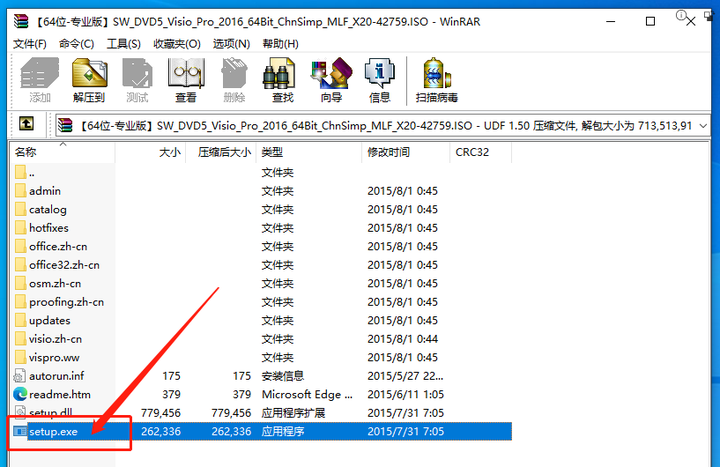The width and height of the screenshot is (720, 467).
Task: Open the Help (帮助) menu
Action: (x=281, y=44)
